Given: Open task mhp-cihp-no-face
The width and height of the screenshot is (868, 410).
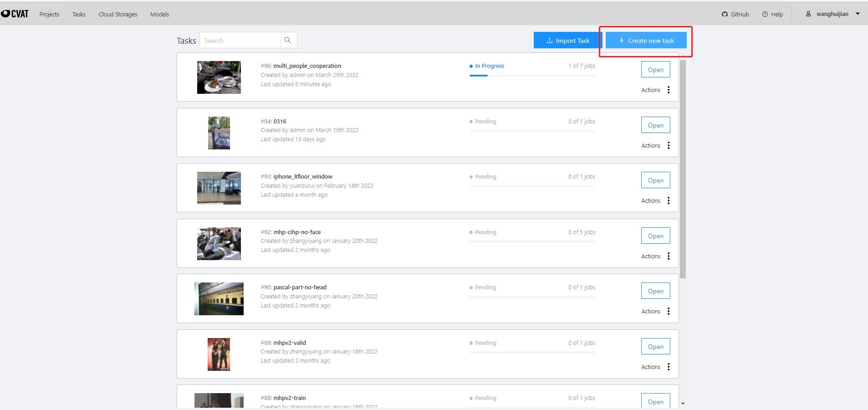Looking at the screenshot, I should click(655, 236).
